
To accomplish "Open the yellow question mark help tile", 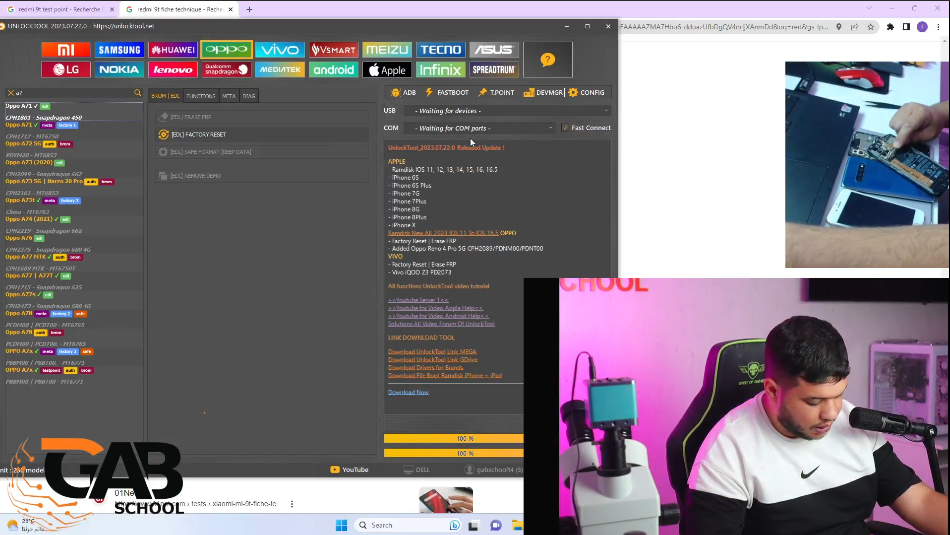I will (x=548, y=59).
